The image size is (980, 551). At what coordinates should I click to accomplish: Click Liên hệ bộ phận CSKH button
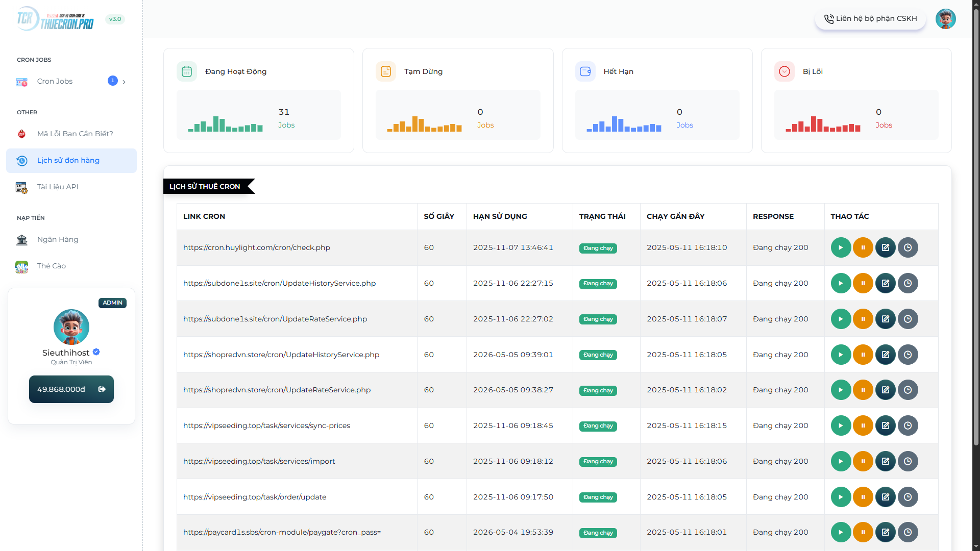coord(870,18)
